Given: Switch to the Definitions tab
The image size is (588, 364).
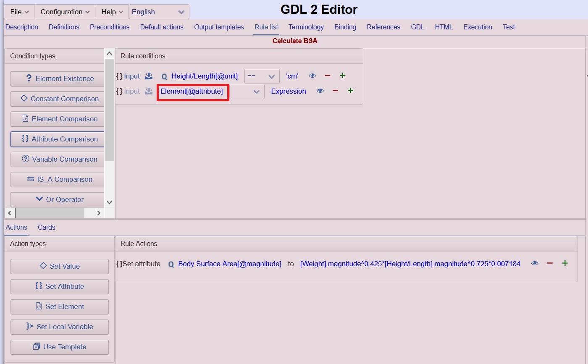Looking at the screenshot, I should [x=64, y=27].
